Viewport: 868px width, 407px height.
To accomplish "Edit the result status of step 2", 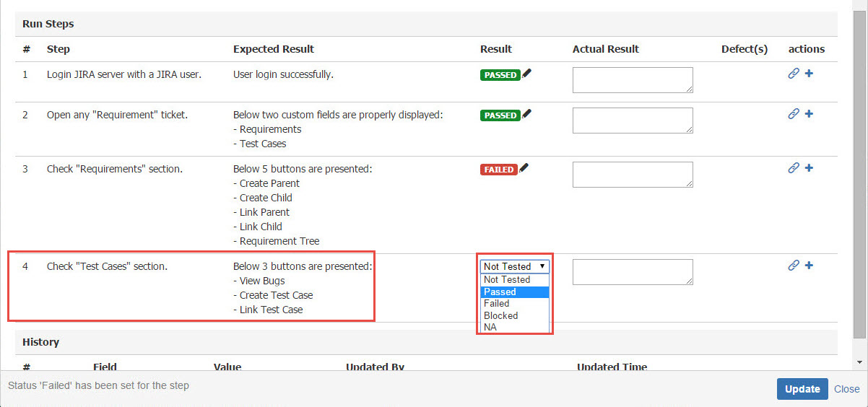I will pyautogui.click(x=526, y=113).
